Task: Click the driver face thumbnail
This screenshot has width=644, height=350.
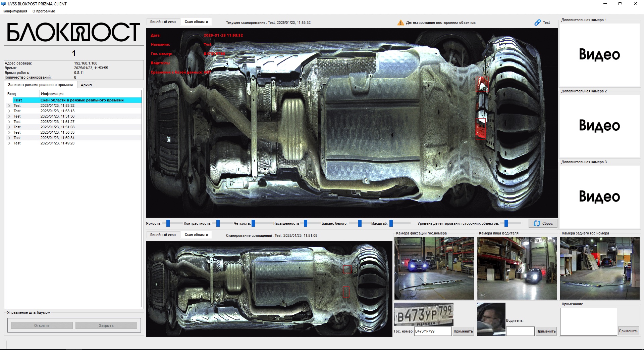Action: pos(491,319)
